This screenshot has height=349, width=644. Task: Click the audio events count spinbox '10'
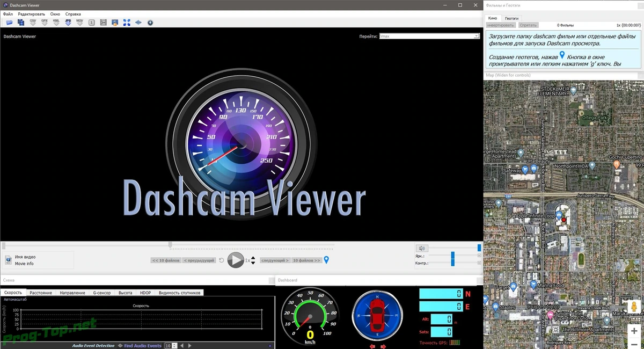171,346
